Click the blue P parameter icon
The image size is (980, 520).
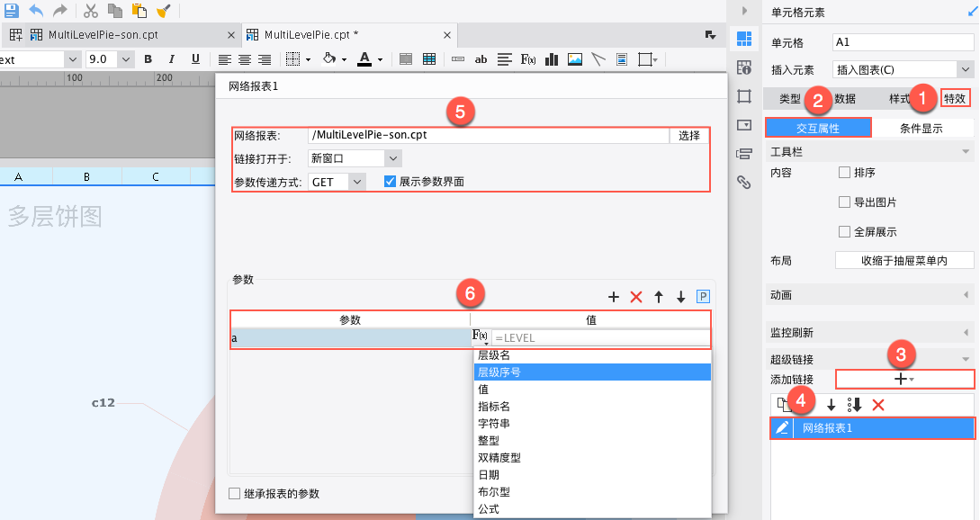pyautogui.click(x=703, y=297)
